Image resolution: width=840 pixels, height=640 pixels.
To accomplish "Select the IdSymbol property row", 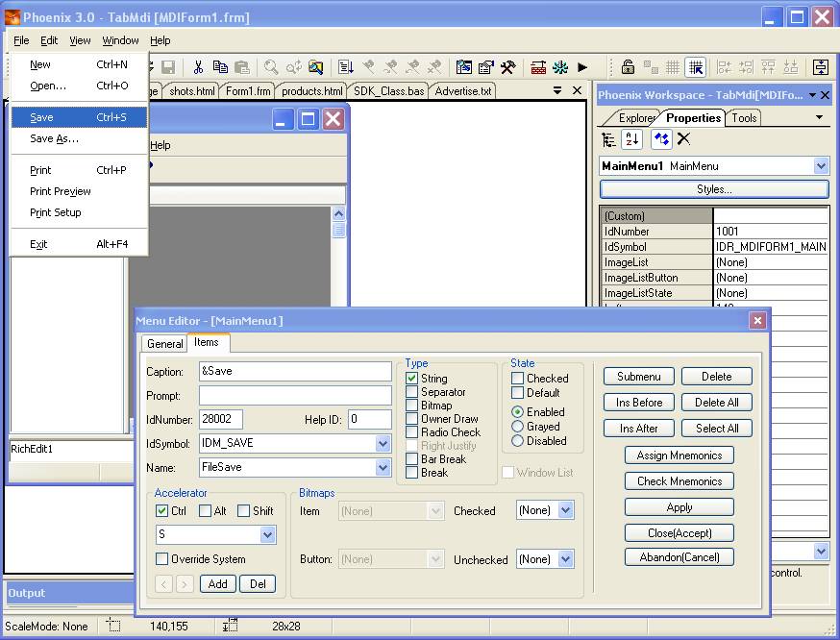I will point(714,247).
